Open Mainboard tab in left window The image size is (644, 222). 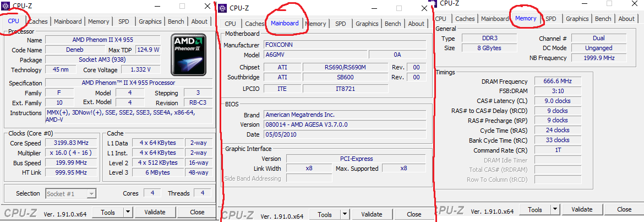(68, 21)
